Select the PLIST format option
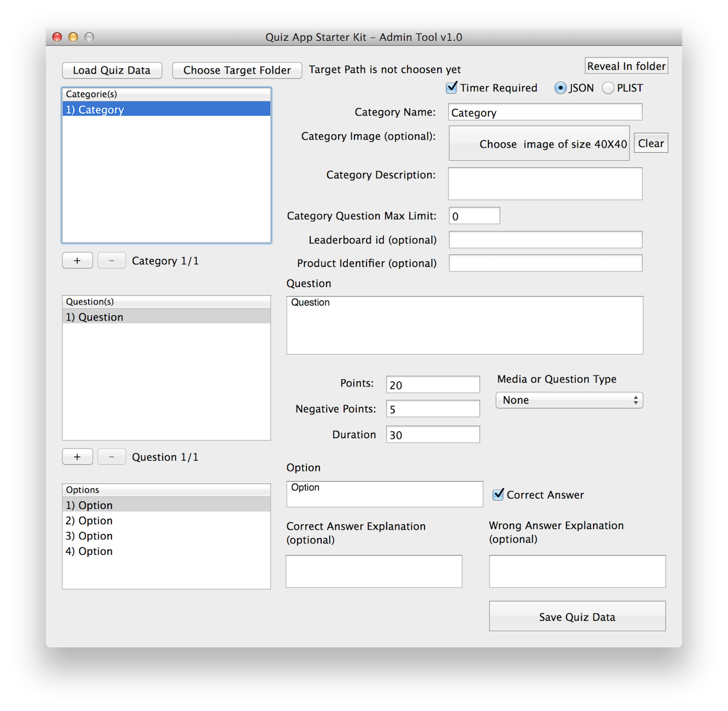The height and width of the screenshot is (711, 728). (608, 88)
